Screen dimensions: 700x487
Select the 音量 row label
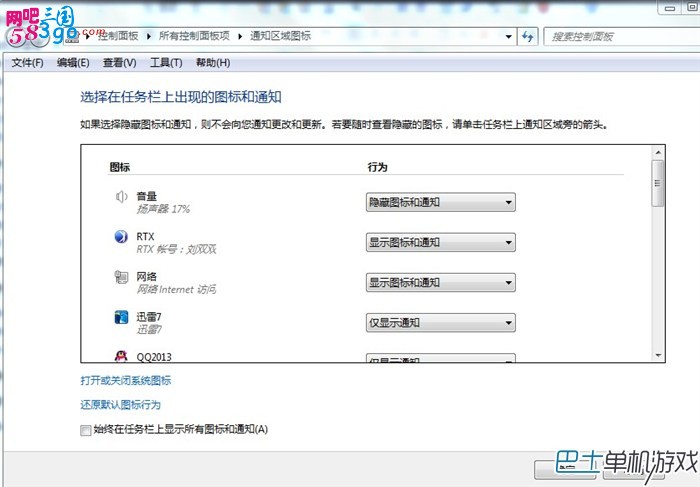point(147,196)
